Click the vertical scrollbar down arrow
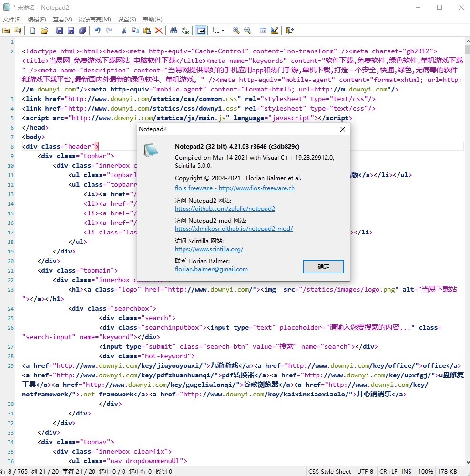This screenshot has height=476, width=470. (467, 461)
